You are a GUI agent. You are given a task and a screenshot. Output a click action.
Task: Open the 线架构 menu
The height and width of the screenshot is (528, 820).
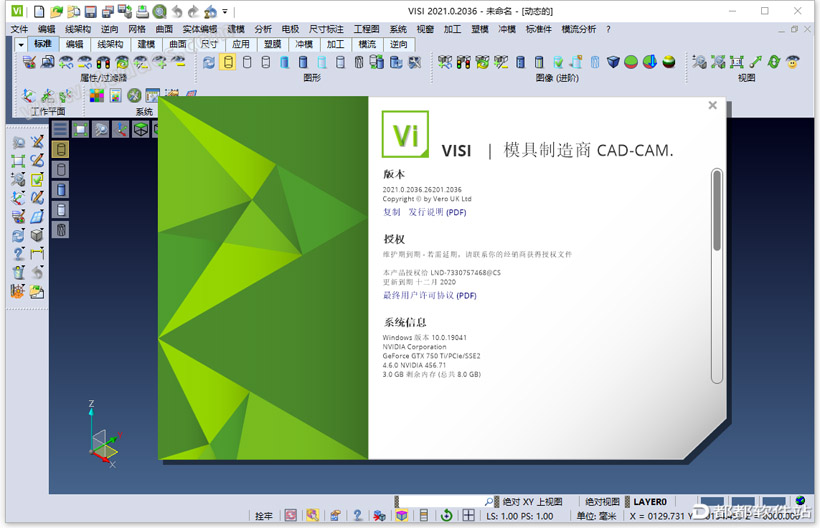tap(77, 29)
